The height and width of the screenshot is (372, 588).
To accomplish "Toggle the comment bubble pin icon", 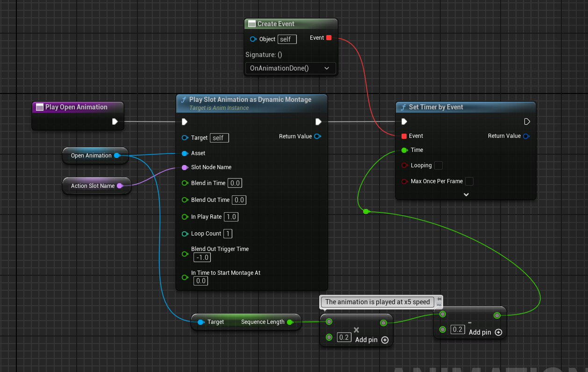I will tap(439, 298).
